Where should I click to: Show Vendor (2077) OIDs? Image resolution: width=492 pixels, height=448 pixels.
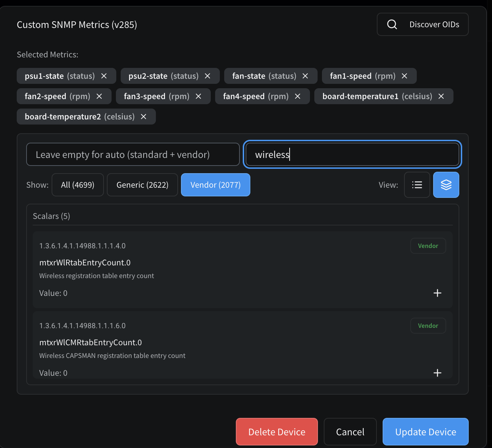215,185
